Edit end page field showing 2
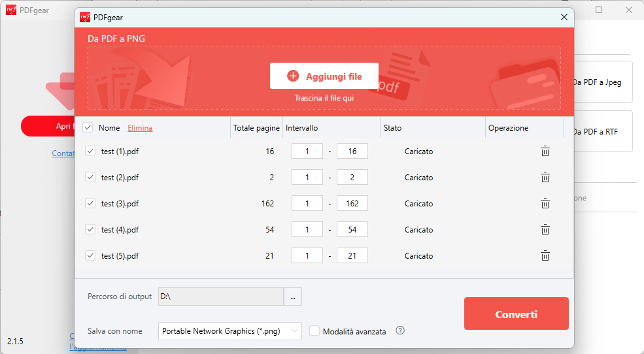Image resolution: width=644 pixels, height=354 pixels. [x=352, y=177]
